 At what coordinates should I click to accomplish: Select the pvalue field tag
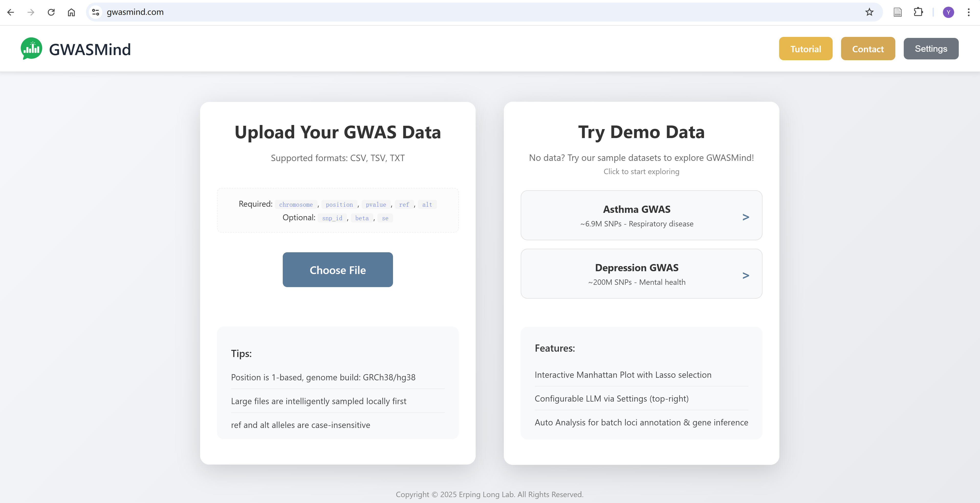(x=376, y=204)
